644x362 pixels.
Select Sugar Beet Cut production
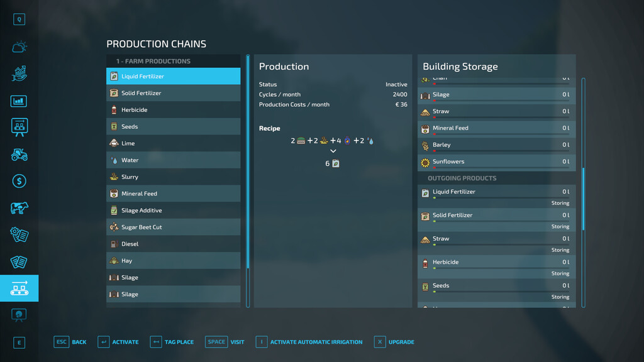click(174, 228)
